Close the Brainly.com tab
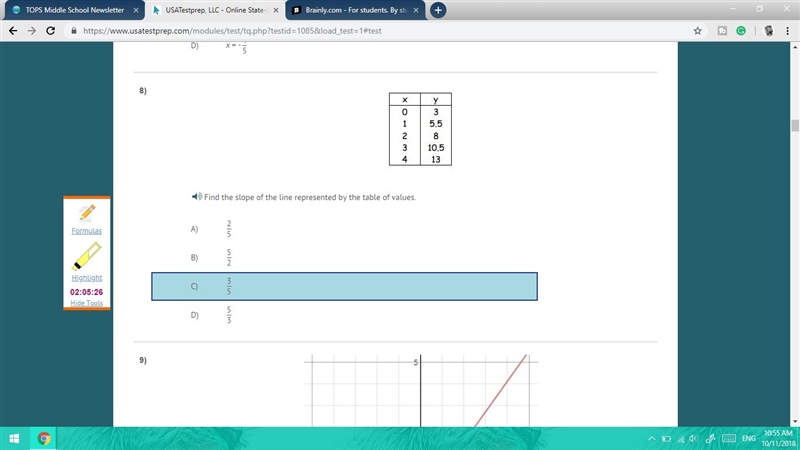The image size is (800, 450). point(416,10)
